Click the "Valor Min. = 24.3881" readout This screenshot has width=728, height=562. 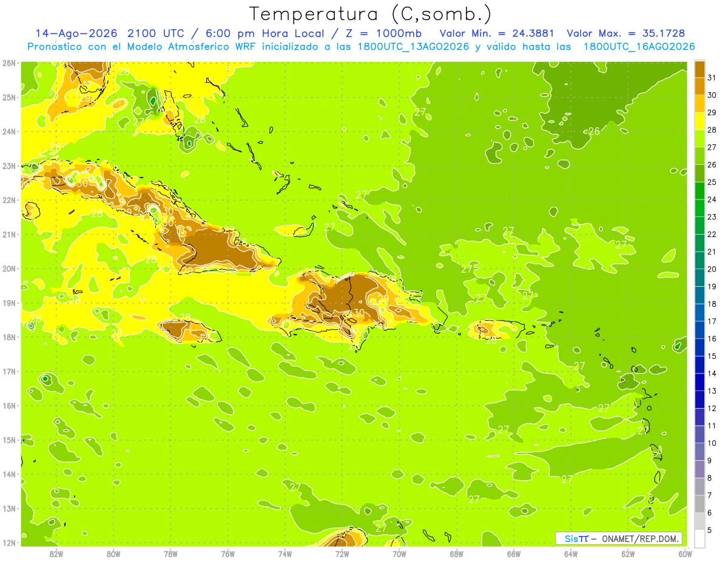tap(497, 33)
